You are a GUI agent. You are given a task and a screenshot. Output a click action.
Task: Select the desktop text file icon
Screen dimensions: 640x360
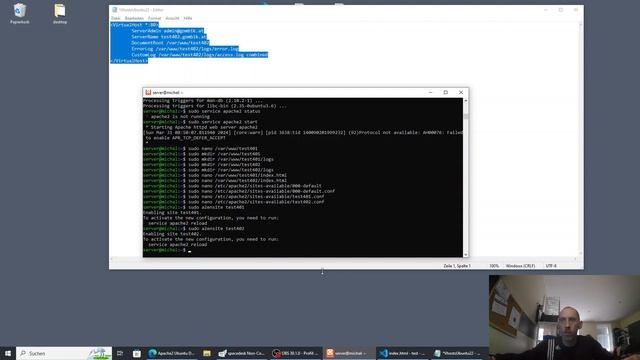pos(60,13)
